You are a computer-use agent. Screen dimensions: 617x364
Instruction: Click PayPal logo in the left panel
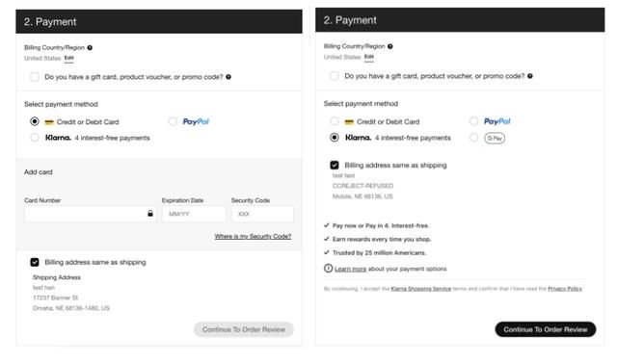196,121
